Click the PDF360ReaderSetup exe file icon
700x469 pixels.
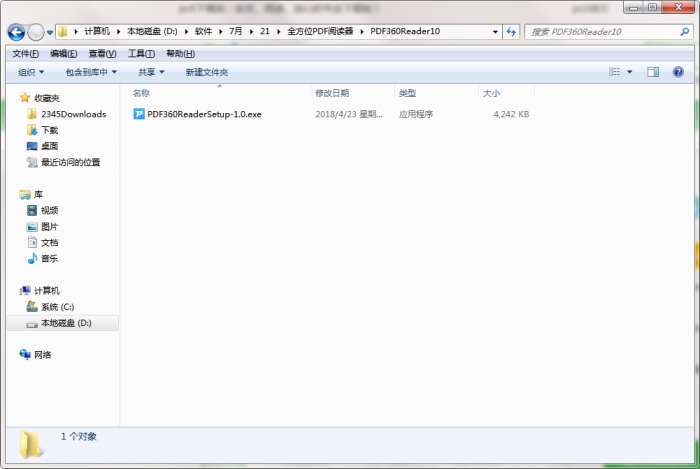coord(139,114)
